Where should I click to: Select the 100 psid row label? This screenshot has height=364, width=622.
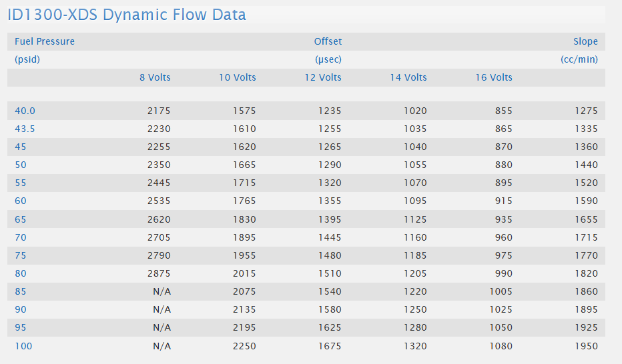coord(23,345)
